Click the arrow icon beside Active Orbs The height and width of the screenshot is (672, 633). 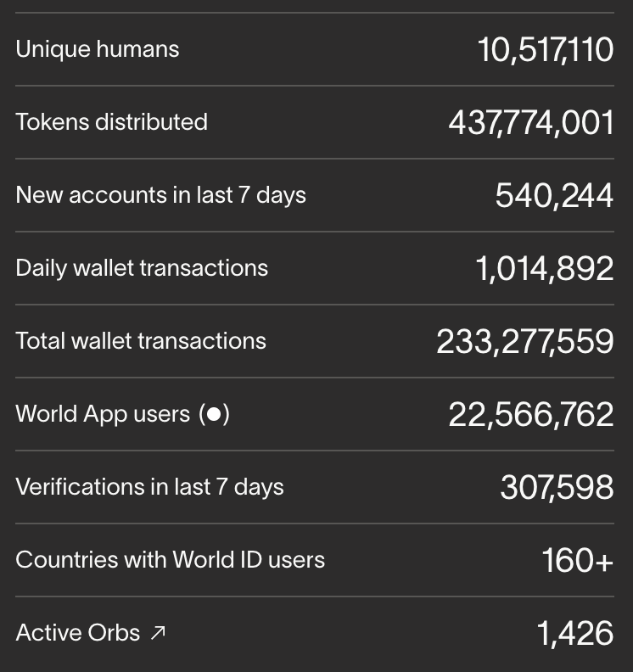tap(158, 633)
